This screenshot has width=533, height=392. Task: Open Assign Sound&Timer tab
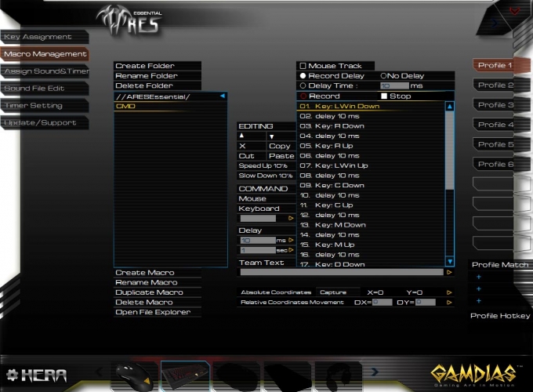[x=45, y=71]
